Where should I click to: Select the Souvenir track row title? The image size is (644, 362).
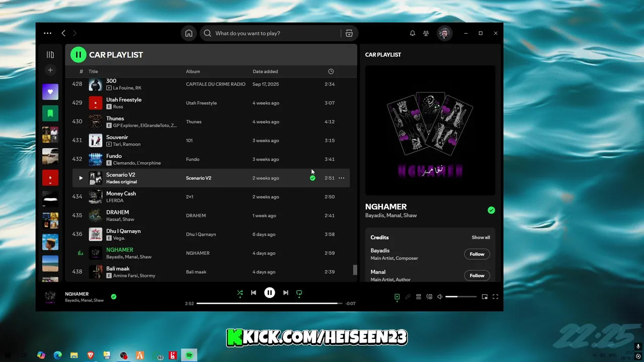coord(117,137)
